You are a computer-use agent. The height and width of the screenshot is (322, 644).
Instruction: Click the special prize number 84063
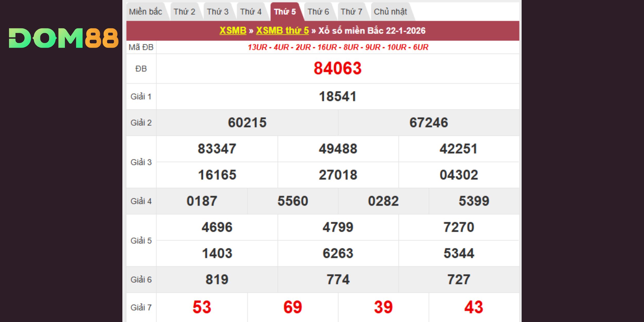coord(337,69)
